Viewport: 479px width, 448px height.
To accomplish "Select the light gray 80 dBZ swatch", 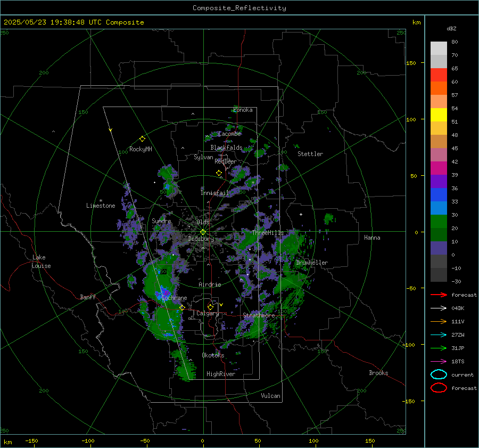I will click(439, 48).
